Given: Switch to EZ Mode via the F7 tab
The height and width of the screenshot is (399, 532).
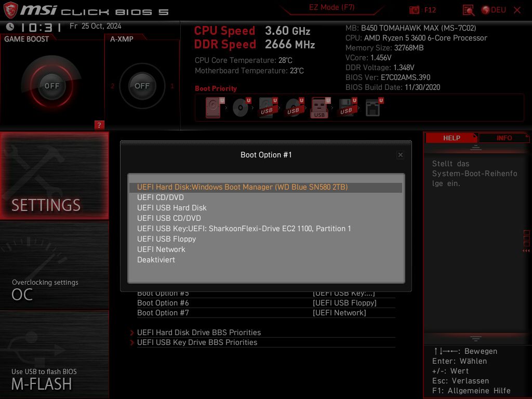Looking at the screenshot, I should (x=331, y=8).
